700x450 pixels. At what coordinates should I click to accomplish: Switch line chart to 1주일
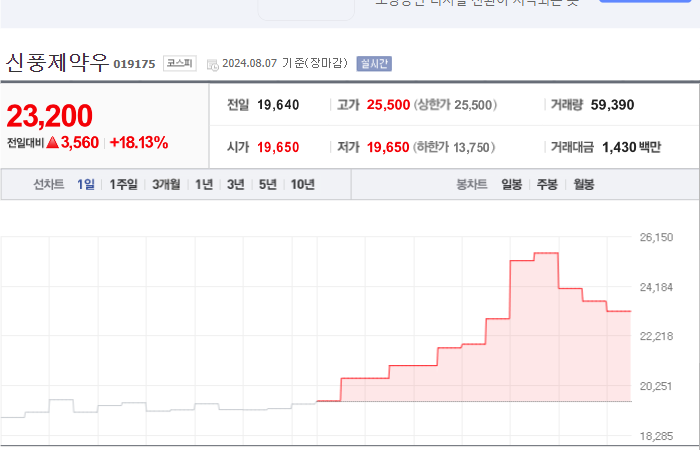point(124,184)
